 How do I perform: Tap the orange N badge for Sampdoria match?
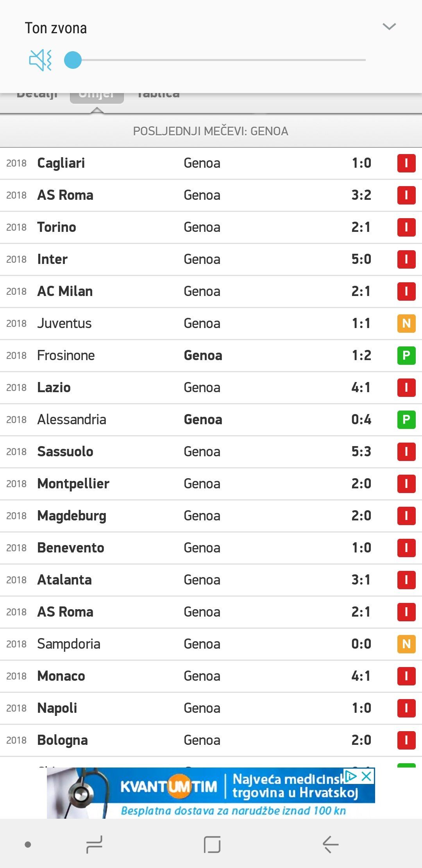pyautogui.click(x=406, y=644)
